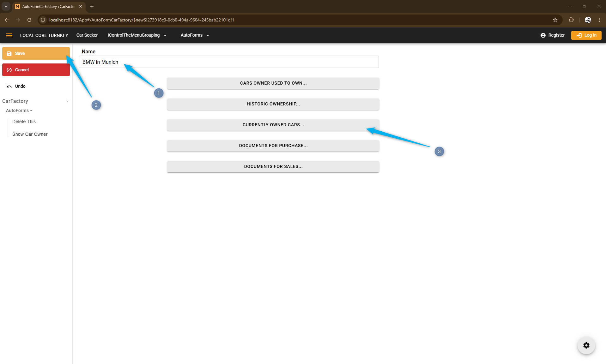Click the settings gear floating button
This screenshot has height=364, width=606.
[x=586, y=345]
